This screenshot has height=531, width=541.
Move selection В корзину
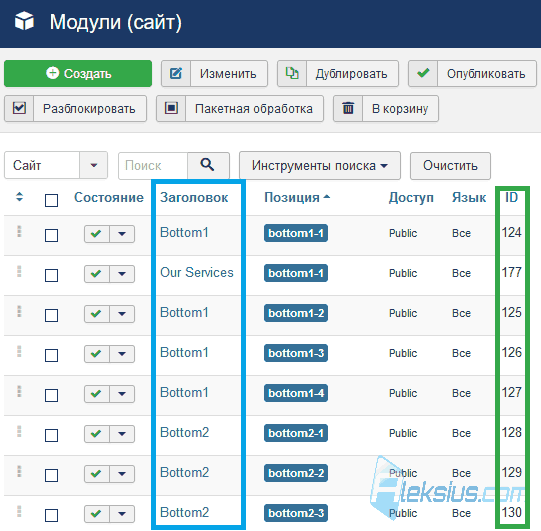386,109
